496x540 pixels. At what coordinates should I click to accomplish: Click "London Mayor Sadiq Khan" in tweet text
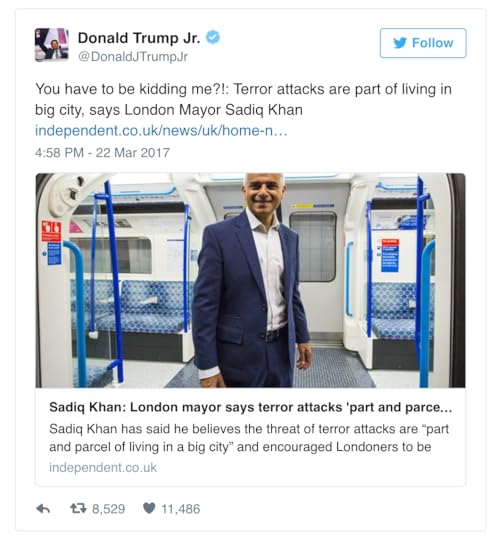[213, 110]
